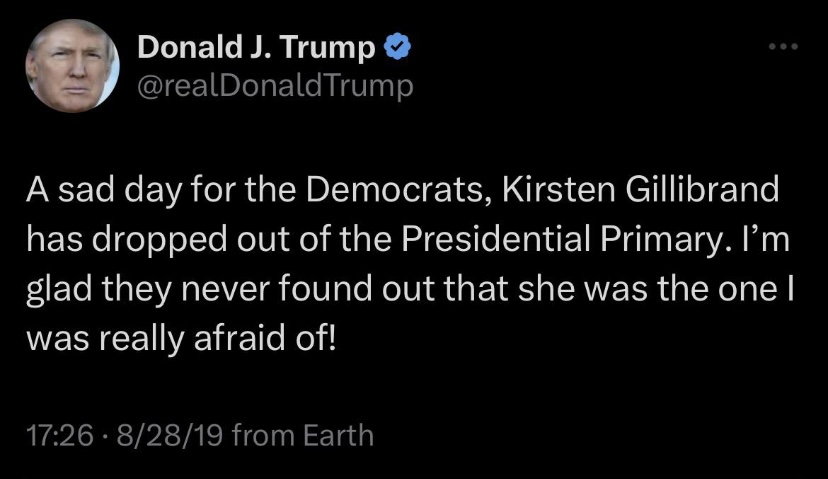Image resolution: width=828 pixels, height=479 pixels.
Task: Click the word "Earth" in the footer
Action: (338, 436)
